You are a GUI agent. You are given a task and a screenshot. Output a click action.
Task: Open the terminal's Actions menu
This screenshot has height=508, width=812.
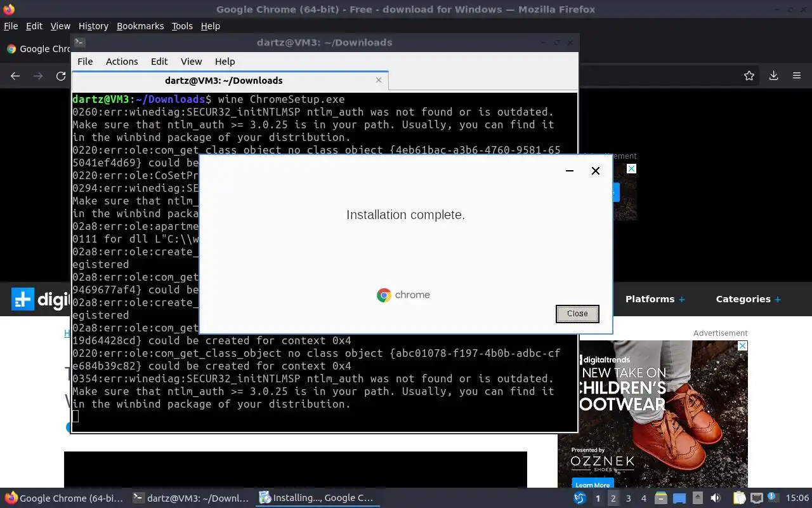pos(122,62)
